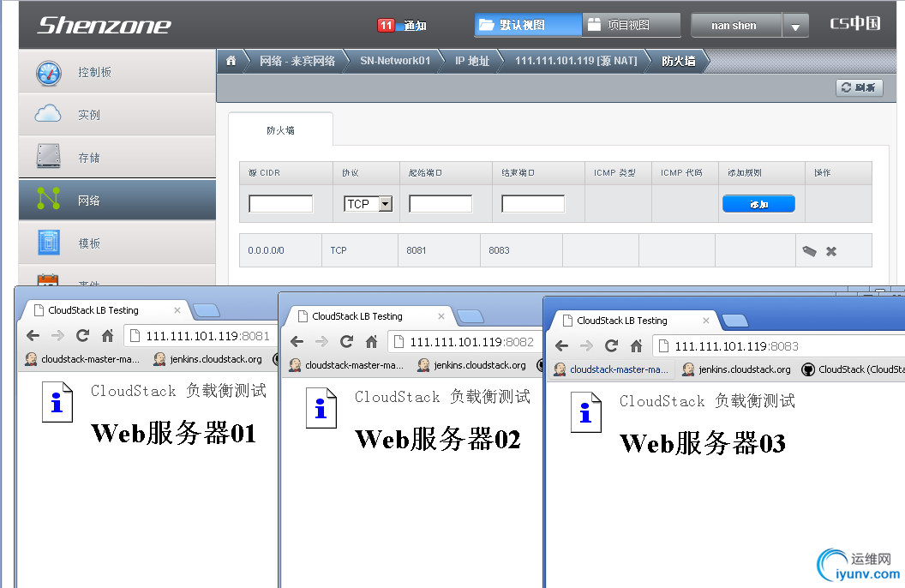Viewport: 905px width, 588px height.
Task: Go back in the 8083 browser window
Action: [x=561, y=345]
